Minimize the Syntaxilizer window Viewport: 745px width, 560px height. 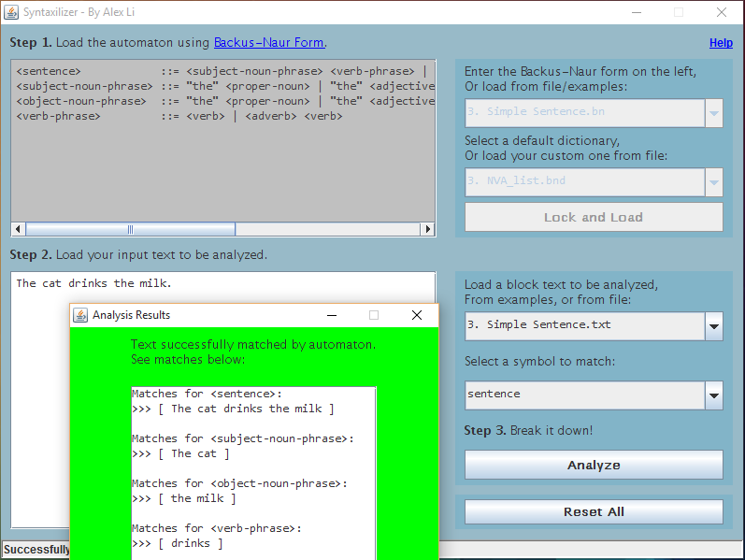tap(637, 12)
